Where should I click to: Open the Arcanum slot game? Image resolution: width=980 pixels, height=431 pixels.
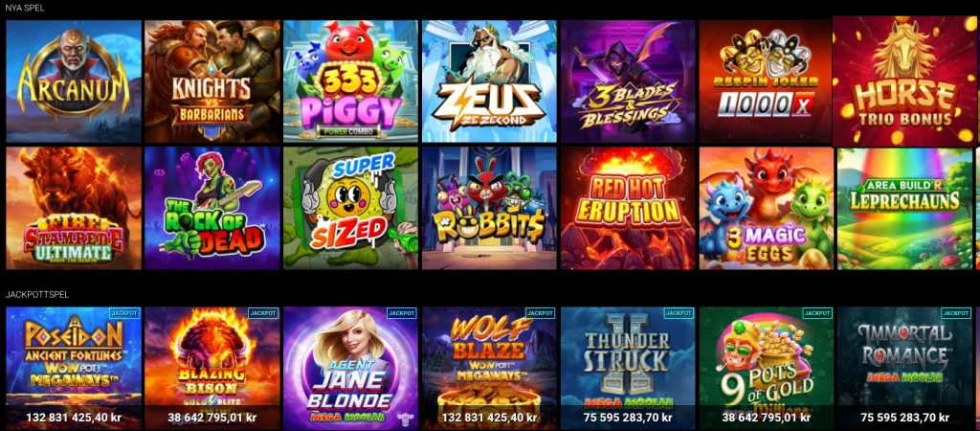point(74,81)
